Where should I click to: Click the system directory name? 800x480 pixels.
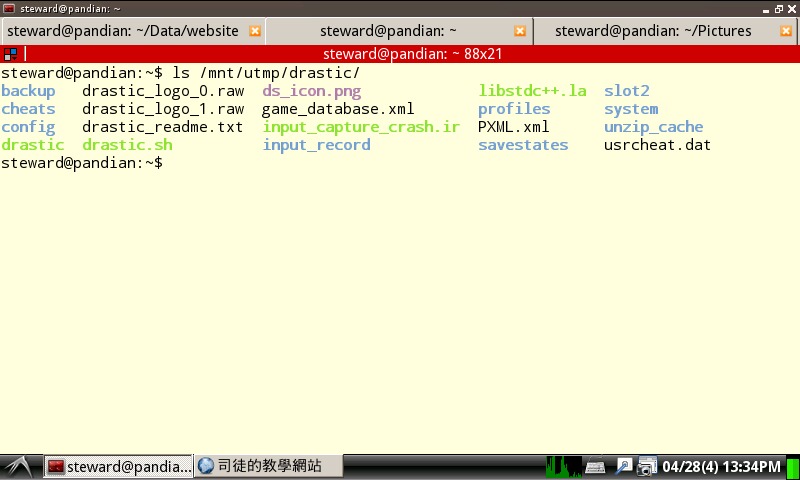coord(632,110)
